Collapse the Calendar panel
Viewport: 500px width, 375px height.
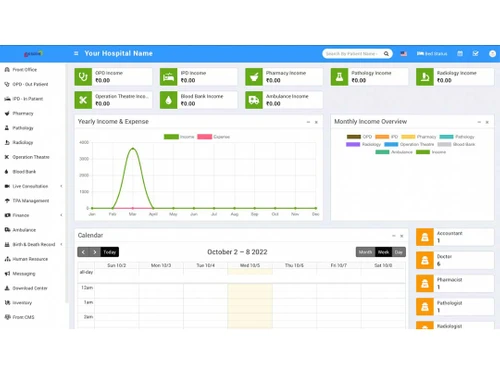coord(394,236)
